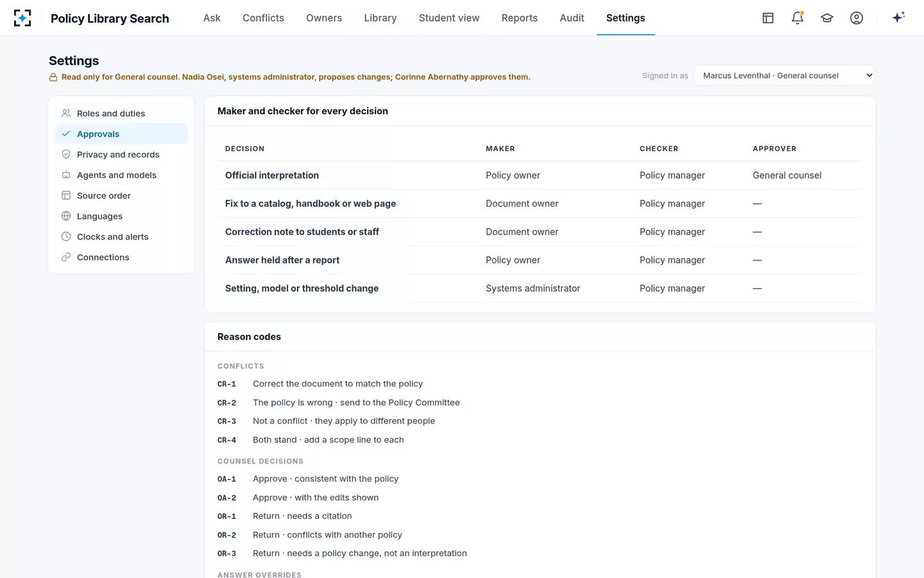The height and width of the screenshot is (578, 924).
Task: Open notifications bell icon
Action: 798,18
